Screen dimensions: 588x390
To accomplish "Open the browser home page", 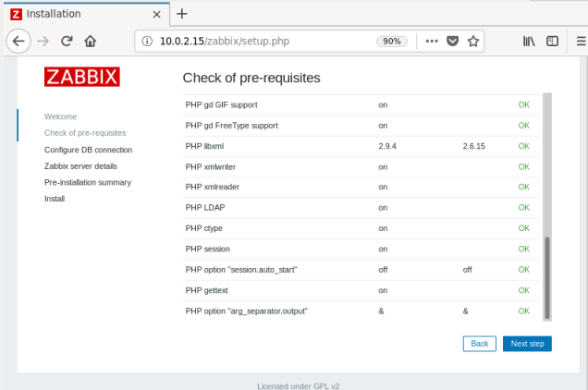I will (90, 41).
